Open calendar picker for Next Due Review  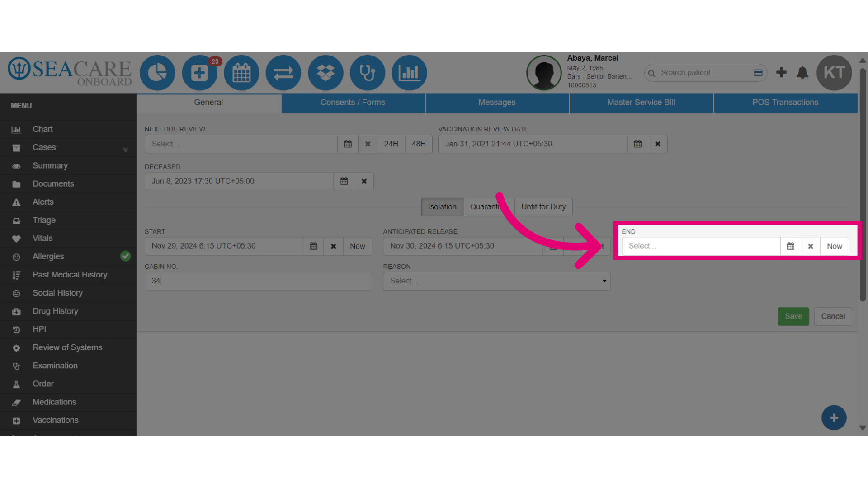[x=348, y=144]
